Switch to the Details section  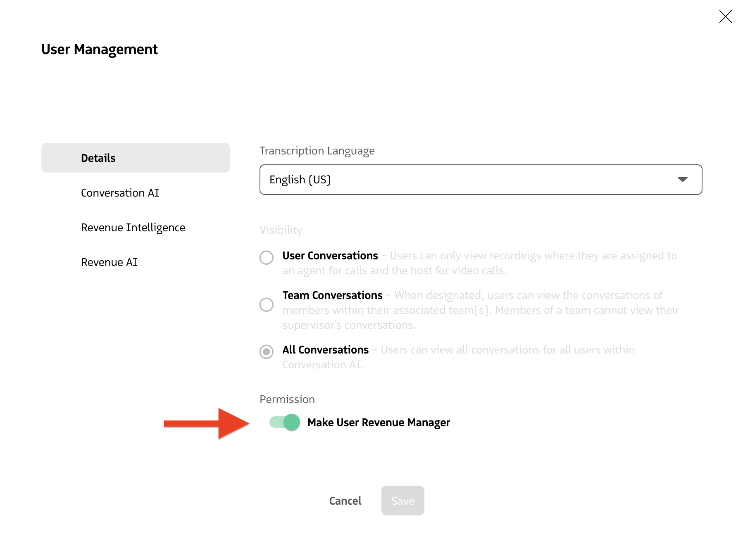coord(98,157)
